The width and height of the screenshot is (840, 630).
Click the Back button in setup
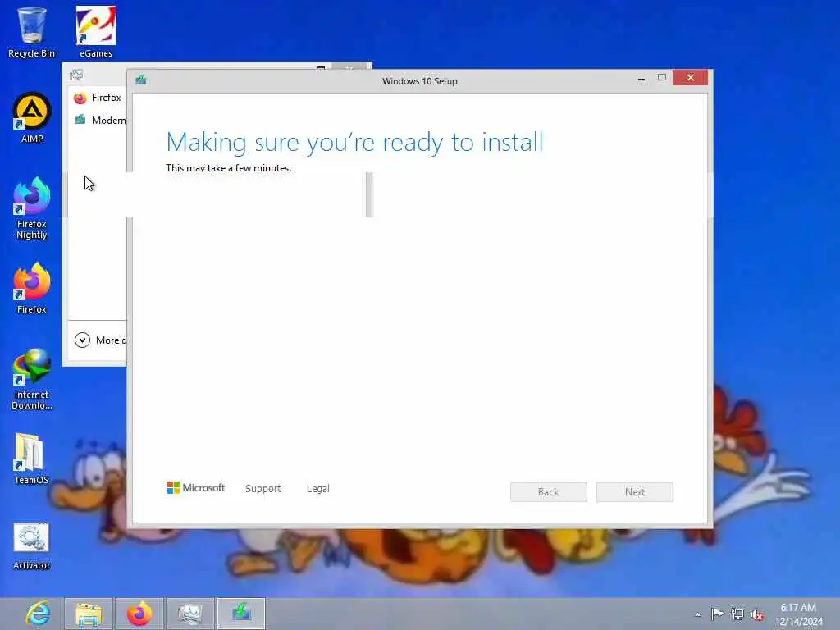coord(549,492)
